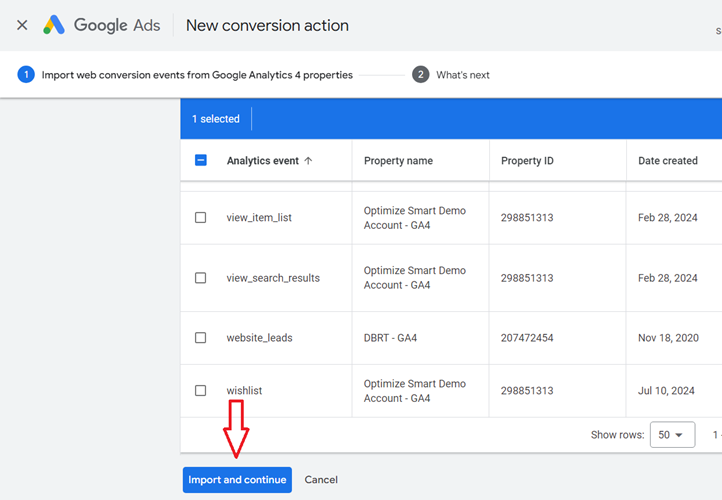This screenshot has height=500, width=722.
Task: Close the New conversion action dialog
Action: pos(22,25)
